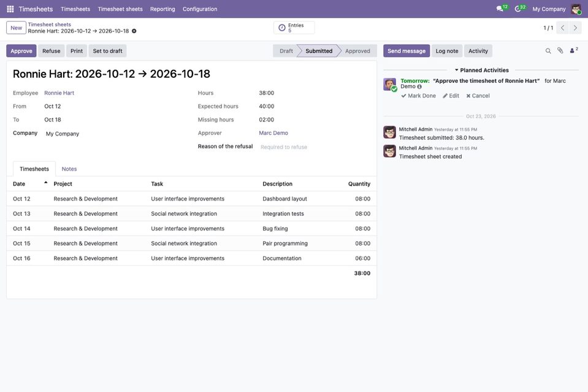Approve the timesheet

click(x=21, y=51)
